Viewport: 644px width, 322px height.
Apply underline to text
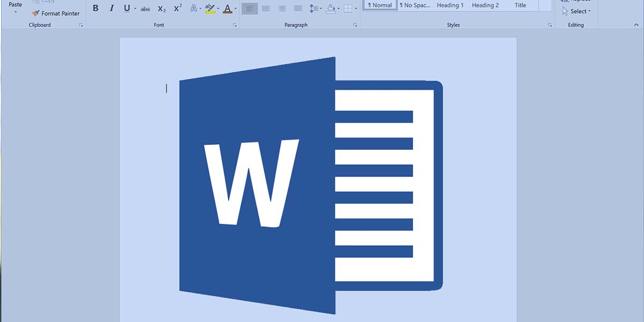click(127, 9)
